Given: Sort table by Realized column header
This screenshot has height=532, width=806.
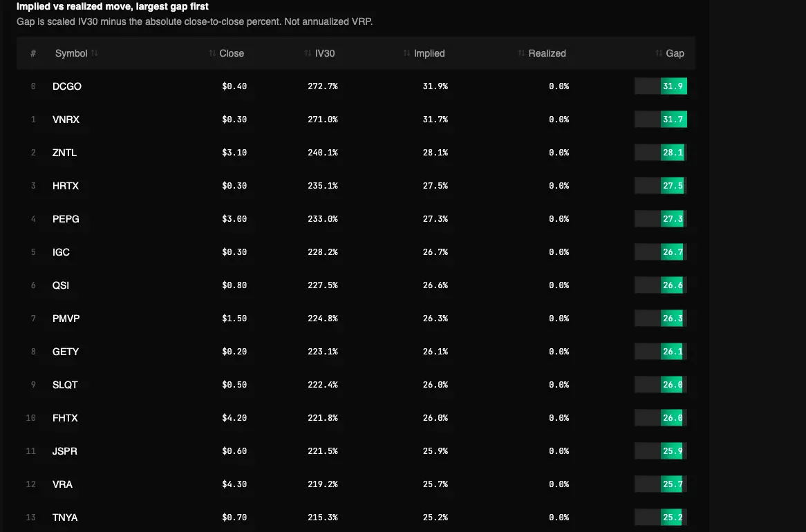Looking at the screenshot, I should point(547,53).
